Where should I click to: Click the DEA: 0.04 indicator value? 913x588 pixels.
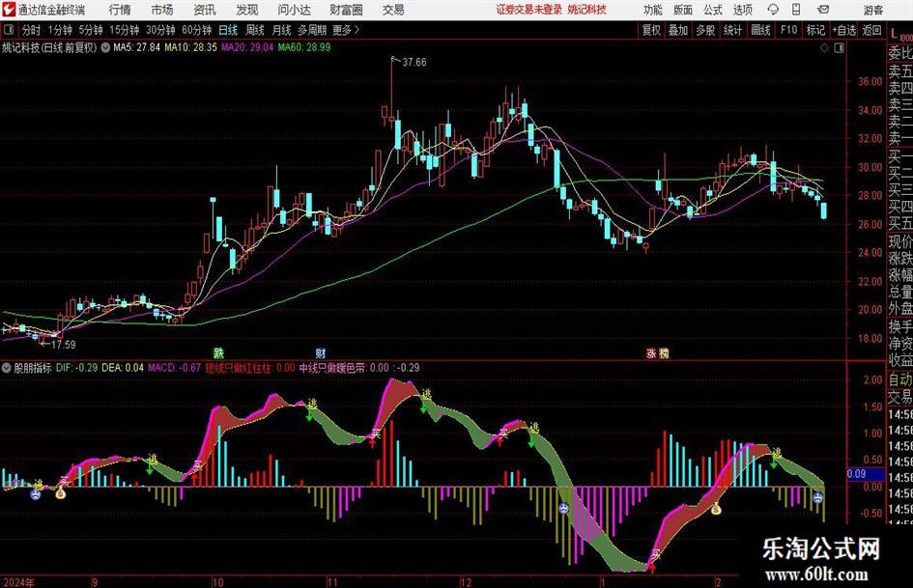(123, 368)
